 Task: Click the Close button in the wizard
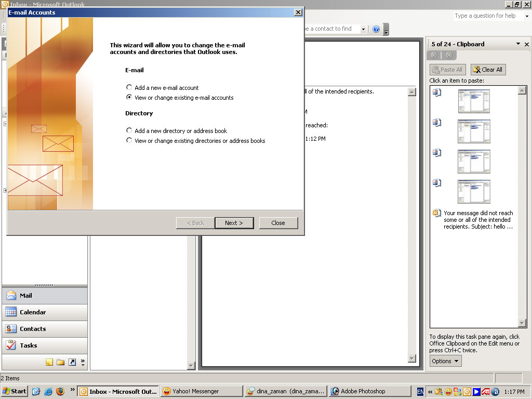[278, 223]
